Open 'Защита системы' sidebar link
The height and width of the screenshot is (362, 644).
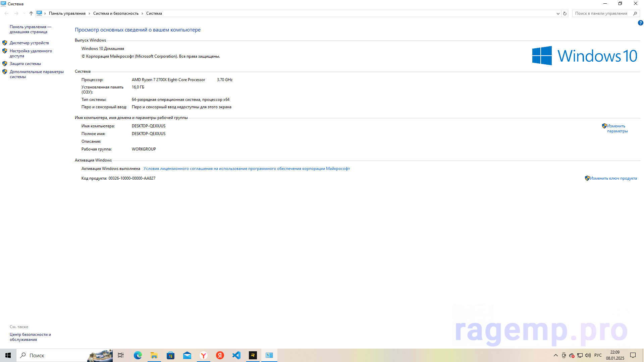click(x=25, y=64)
